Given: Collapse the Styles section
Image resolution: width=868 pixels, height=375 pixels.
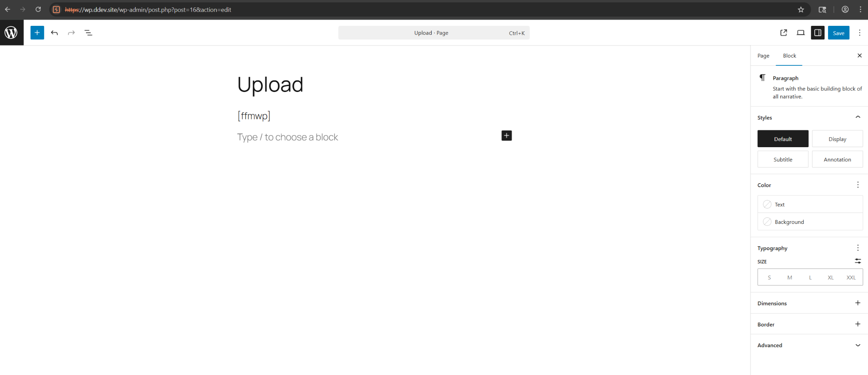Looking at the screenshot, I should point(857,117).
